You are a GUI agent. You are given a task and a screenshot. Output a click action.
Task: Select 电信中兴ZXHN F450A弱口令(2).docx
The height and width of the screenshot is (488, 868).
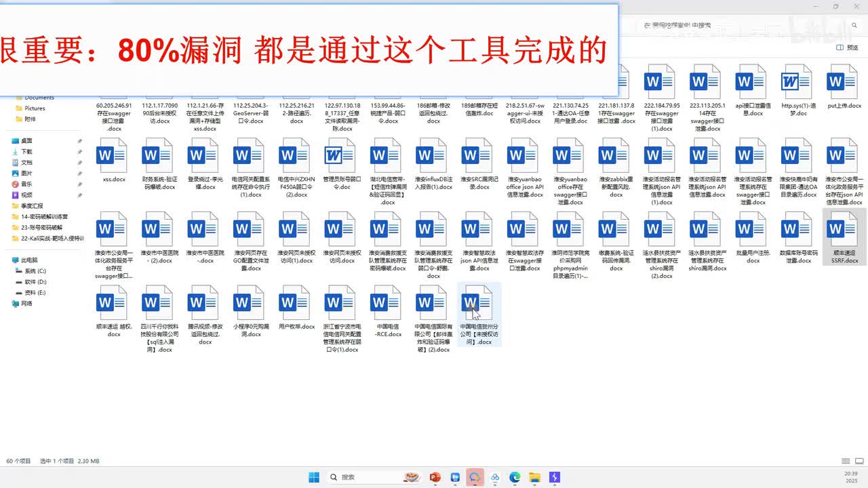pos(296,169)
